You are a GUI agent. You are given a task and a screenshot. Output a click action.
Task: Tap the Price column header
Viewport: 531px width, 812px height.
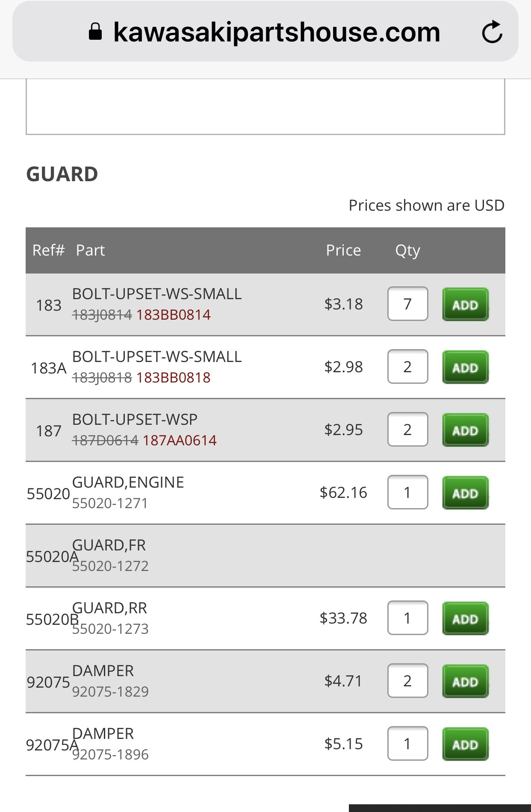(x=343, y=250)
